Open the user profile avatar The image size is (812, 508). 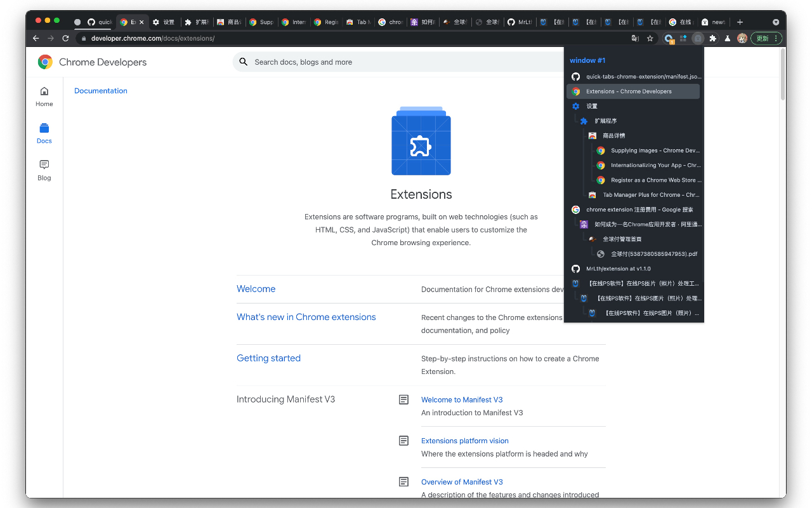[x=742, y=38]
